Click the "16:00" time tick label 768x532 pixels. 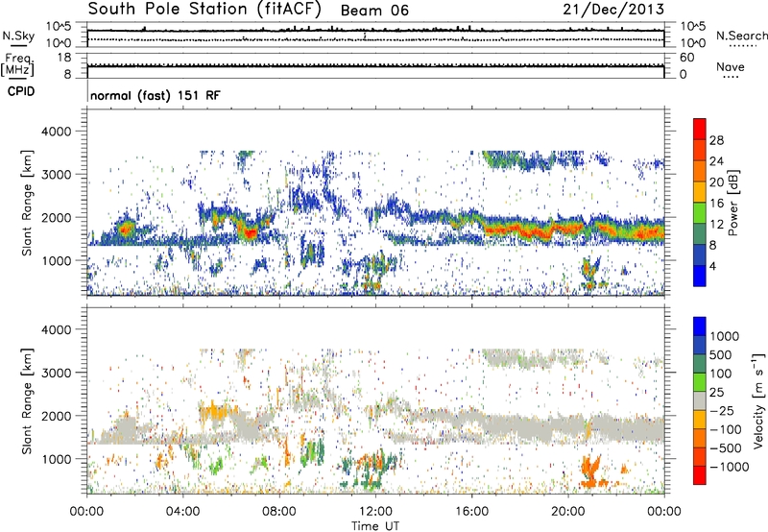(x=471, y=512)
